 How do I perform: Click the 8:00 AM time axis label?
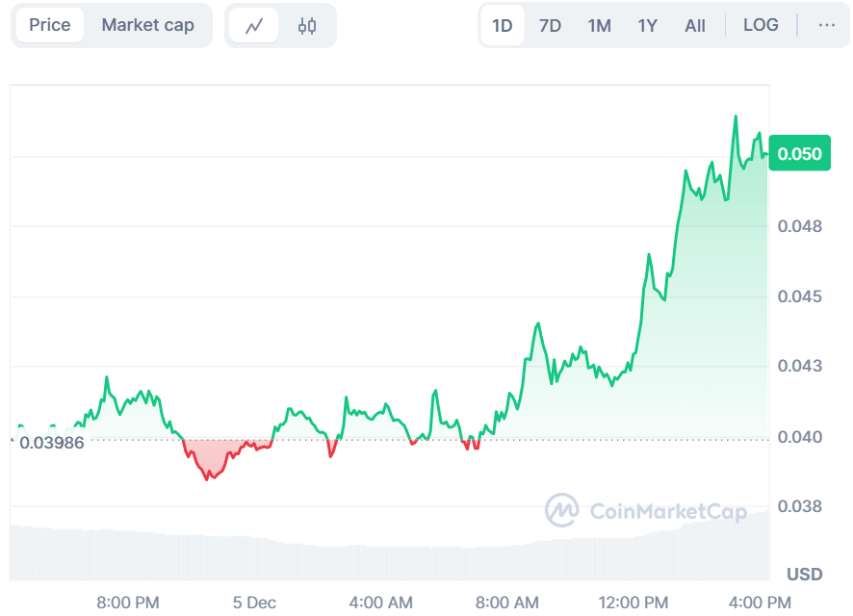click(x=507, y=603)
